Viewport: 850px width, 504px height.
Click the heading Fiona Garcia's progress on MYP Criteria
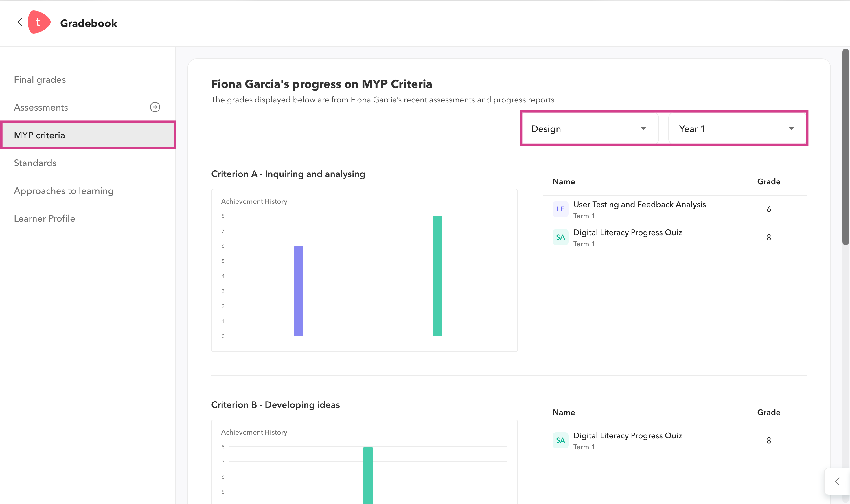322,84
